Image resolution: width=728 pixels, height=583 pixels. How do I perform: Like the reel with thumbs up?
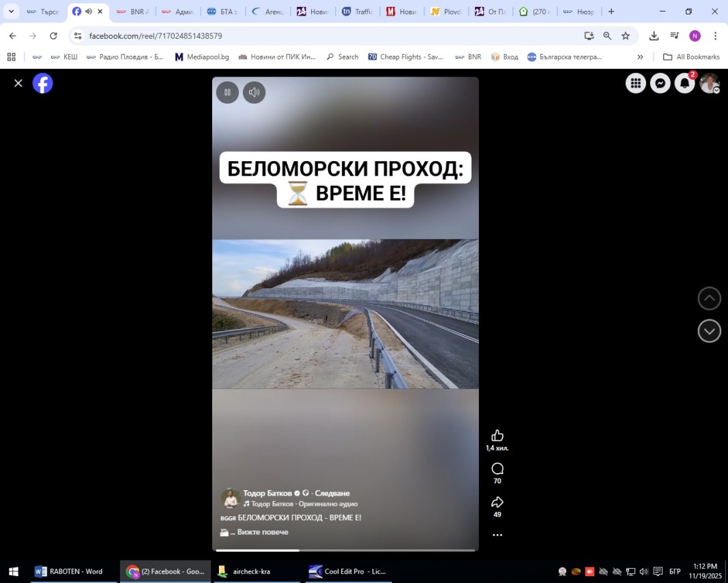[497, 436]
